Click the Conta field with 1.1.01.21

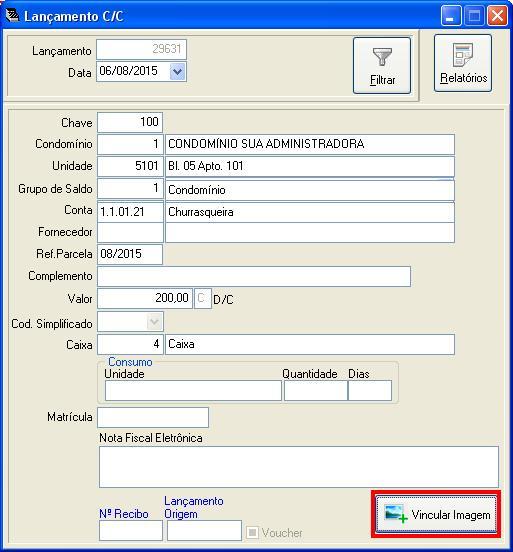130,212
